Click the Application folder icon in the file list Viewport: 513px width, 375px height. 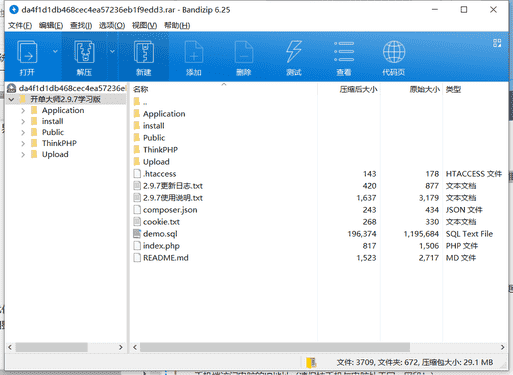137,114
